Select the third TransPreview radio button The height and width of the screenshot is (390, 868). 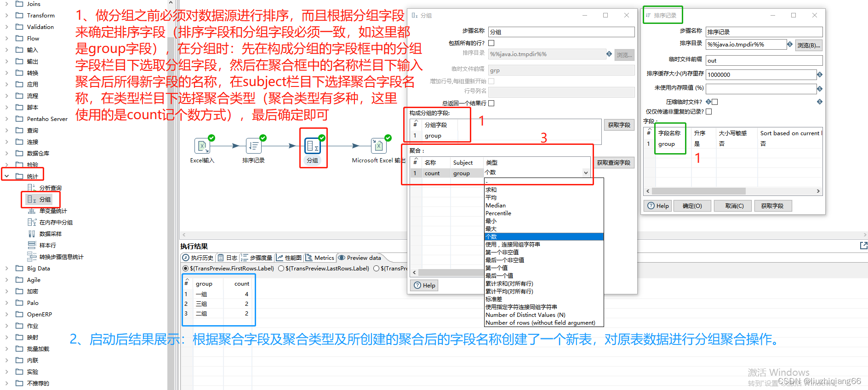click(376, 268)
